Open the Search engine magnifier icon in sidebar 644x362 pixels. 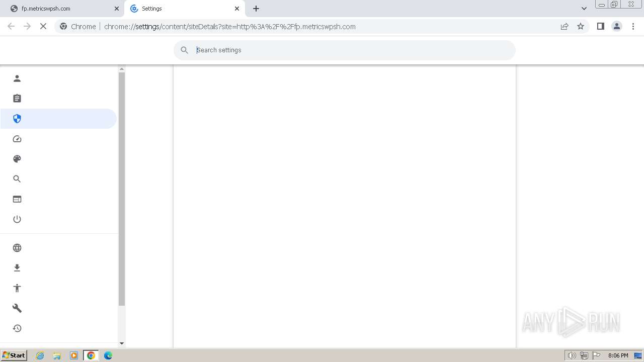pos(17,179)
